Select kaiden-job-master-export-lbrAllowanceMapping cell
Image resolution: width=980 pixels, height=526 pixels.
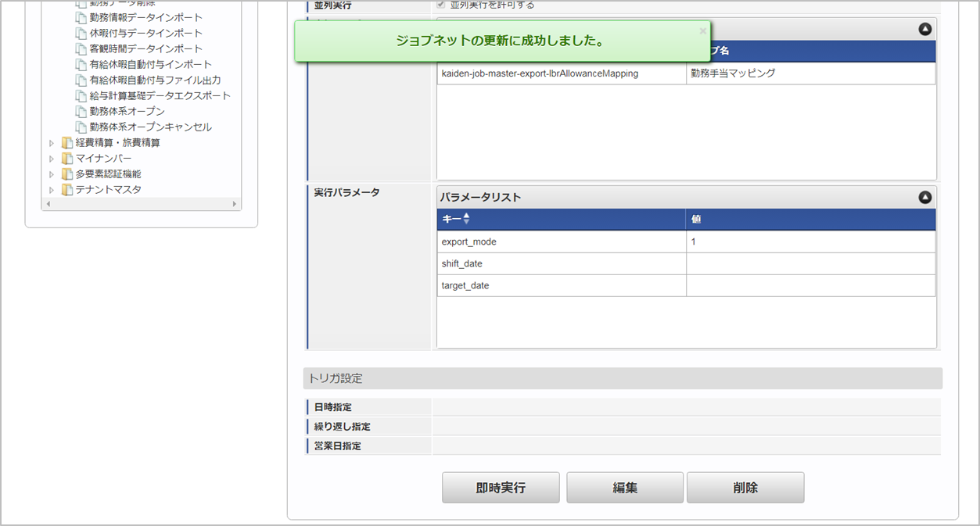(562, 73)
